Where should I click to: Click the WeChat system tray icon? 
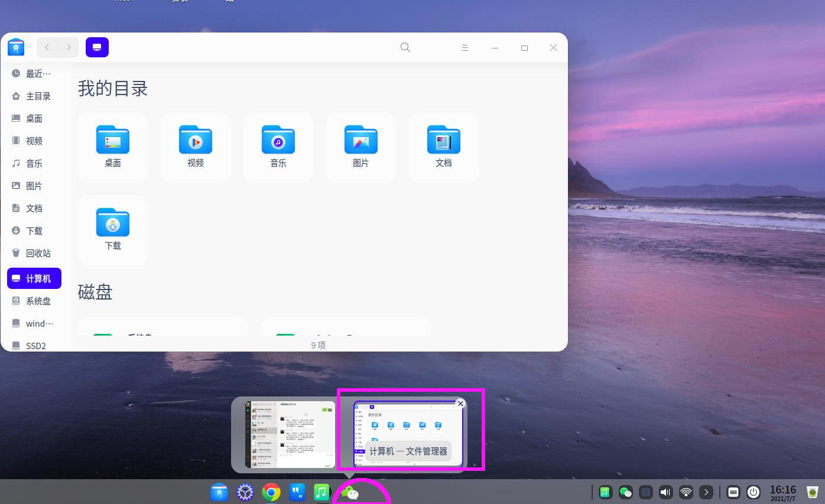pos(625,492)
